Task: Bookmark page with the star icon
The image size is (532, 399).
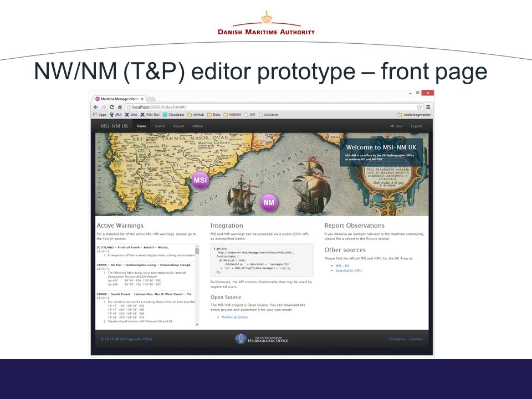Action: [x=420, y=107]
